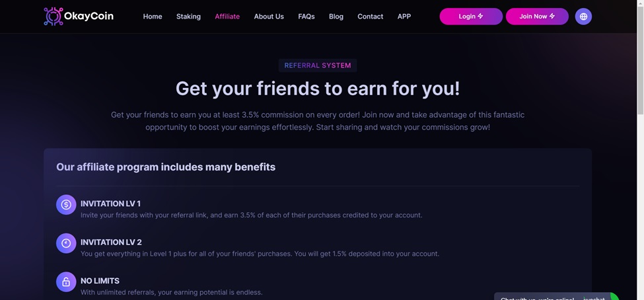Click the Invitation LV 2 clock icon
The height and width of the screenshot is (300, 644).
point(66,243)
